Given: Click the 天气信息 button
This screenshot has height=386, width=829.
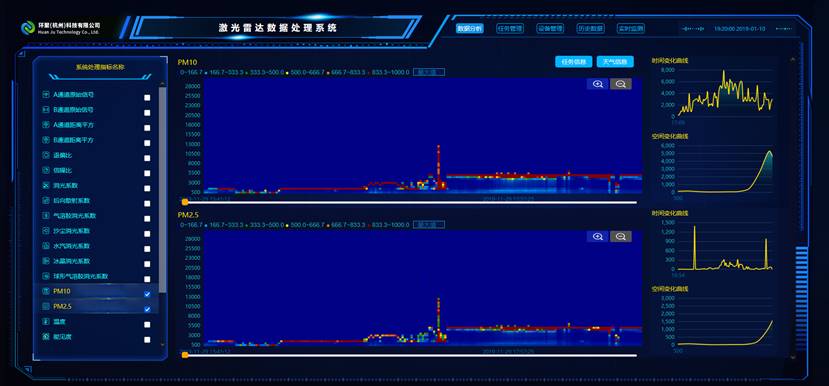Looking at the screenshot, I should tap(615, 62).
